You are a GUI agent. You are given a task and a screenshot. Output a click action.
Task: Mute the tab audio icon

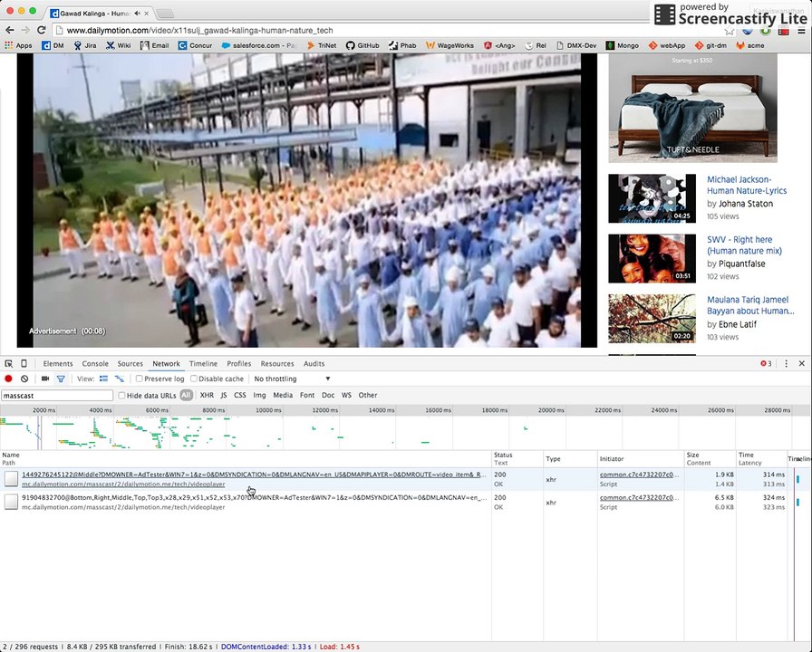point(137,13)
